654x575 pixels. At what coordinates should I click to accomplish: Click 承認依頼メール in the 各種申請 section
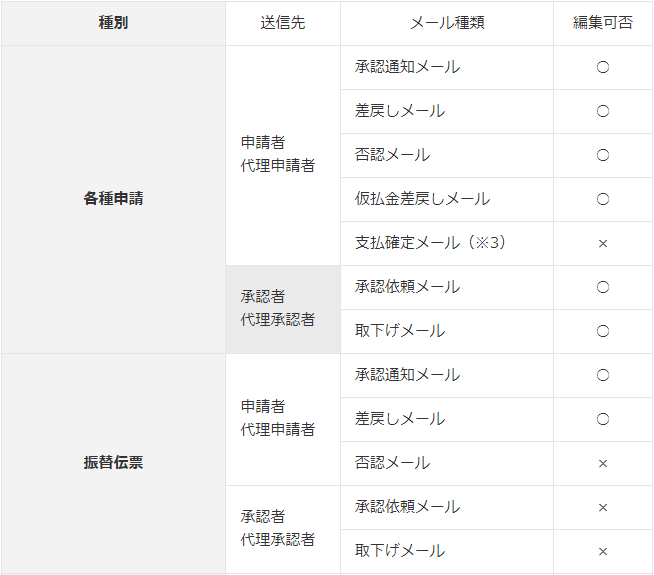click(407, 287)
